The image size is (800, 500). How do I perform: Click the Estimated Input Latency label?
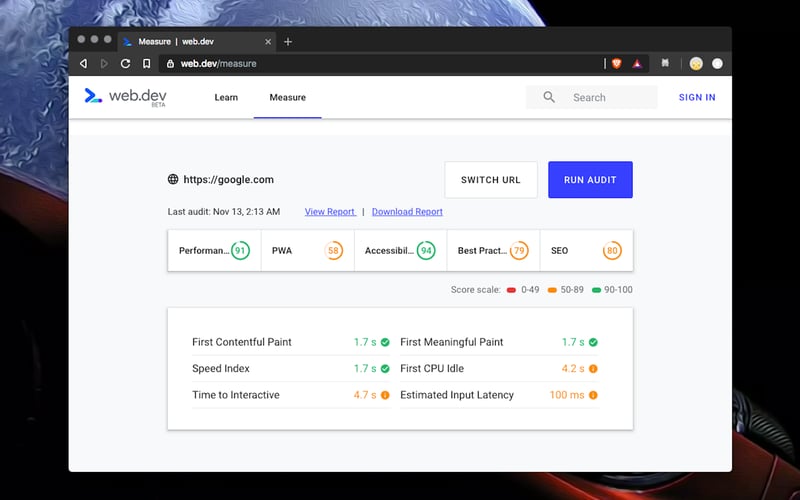point(457,395)
